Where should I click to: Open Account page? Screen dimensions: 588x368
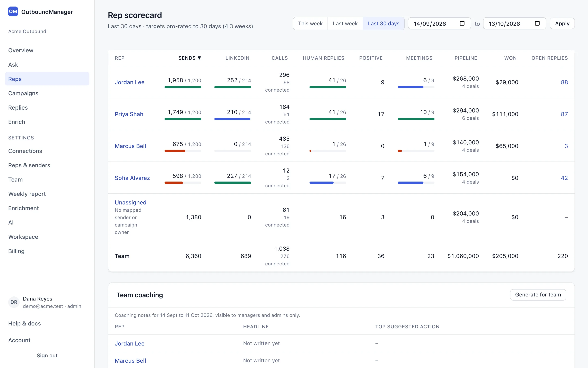19,340
